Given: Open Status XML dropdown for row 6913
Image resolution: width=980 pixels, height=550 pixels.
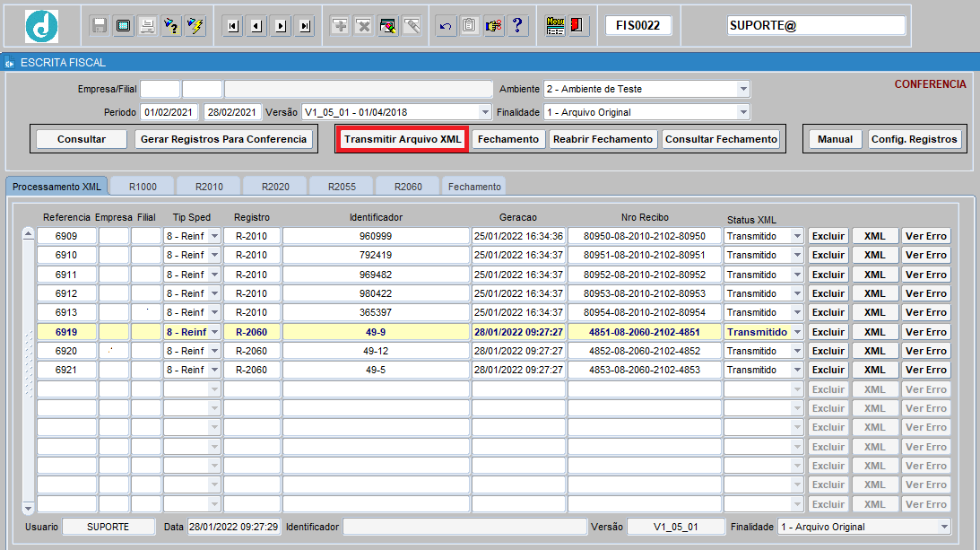Looking at the screenshot, I should coord(797,312).
